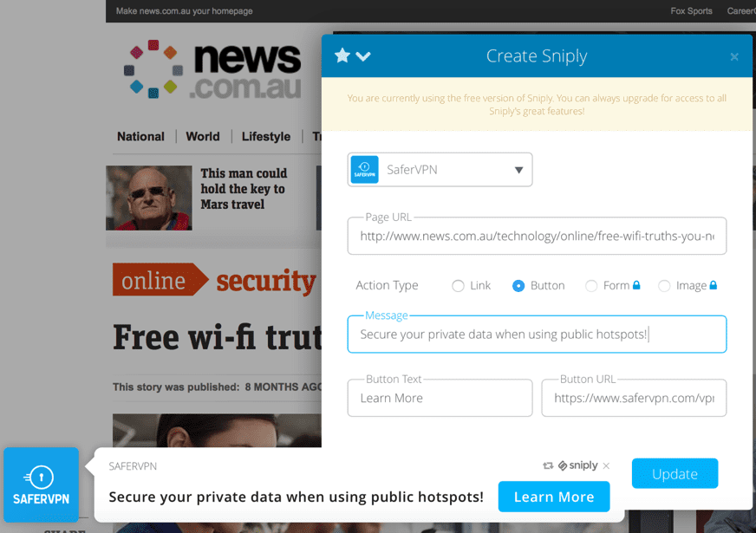Viewport: 756px width, 533px height.
Task: Open the World navigation tab
Action: [203, 136]
